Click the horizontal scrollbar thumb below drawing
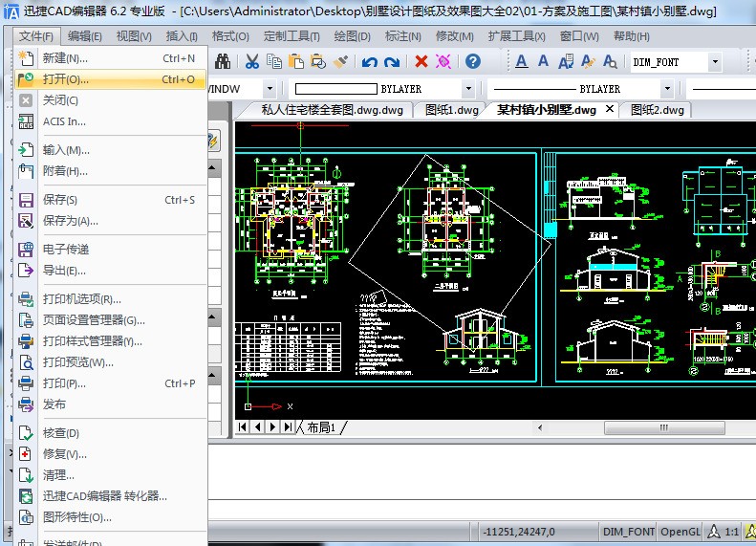 (x=664, y=427)
